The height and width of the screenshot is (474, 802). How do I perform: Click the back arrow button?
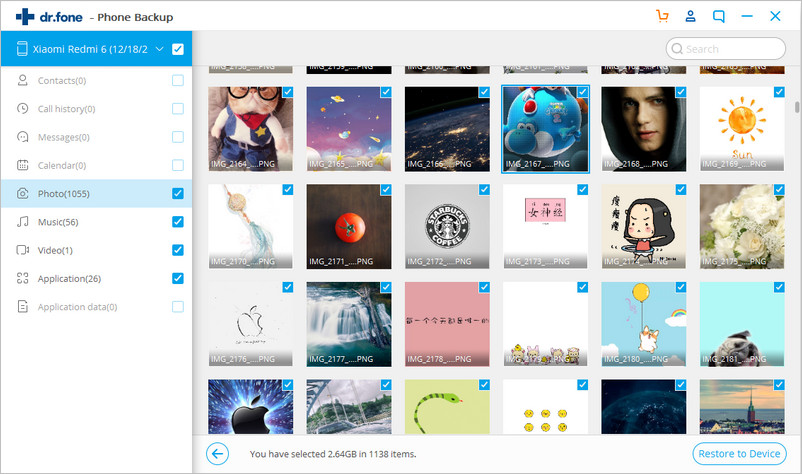point(217,454)
